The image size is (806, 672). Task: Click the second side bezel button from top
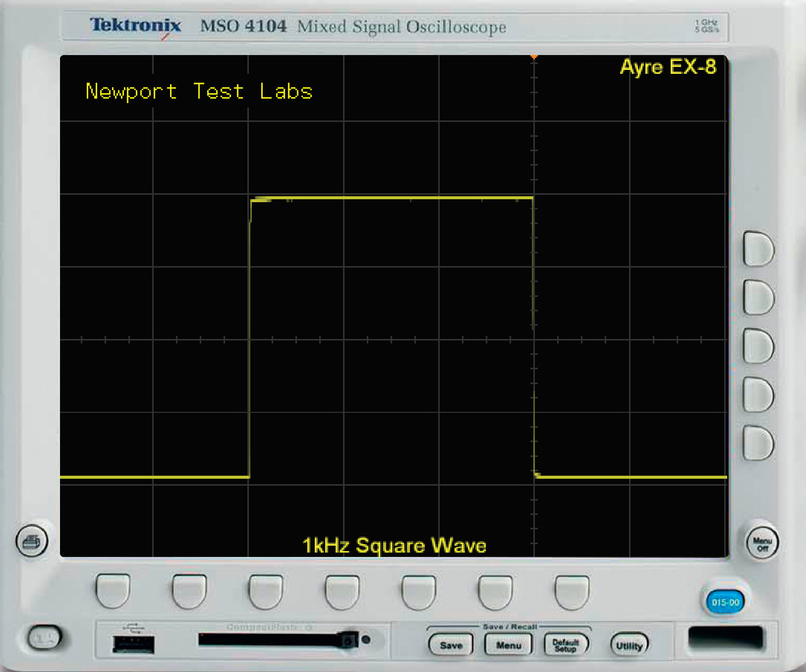coord(758,297)
